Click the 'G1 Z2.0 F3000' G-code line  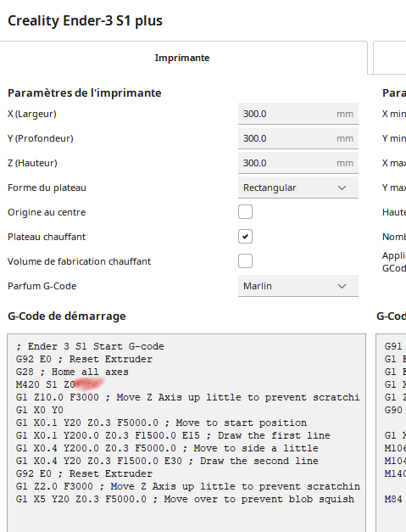(x=188, y=486)
